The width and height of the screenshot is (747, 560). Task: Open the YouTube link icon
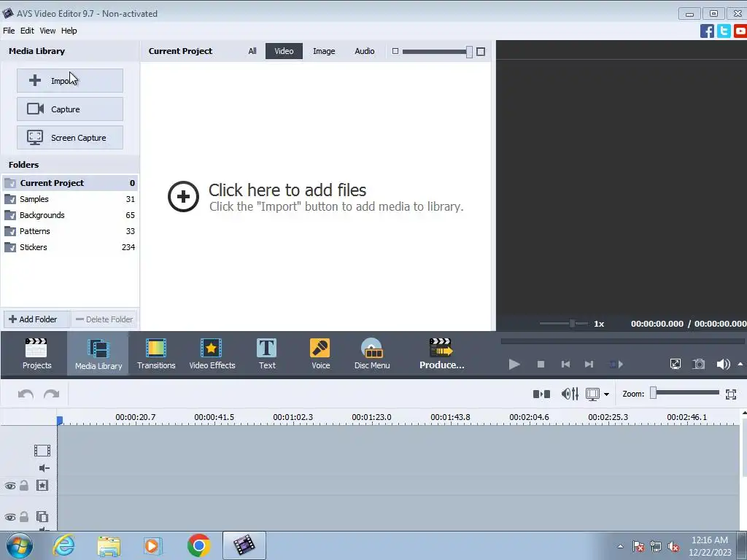tap(740, 31)
